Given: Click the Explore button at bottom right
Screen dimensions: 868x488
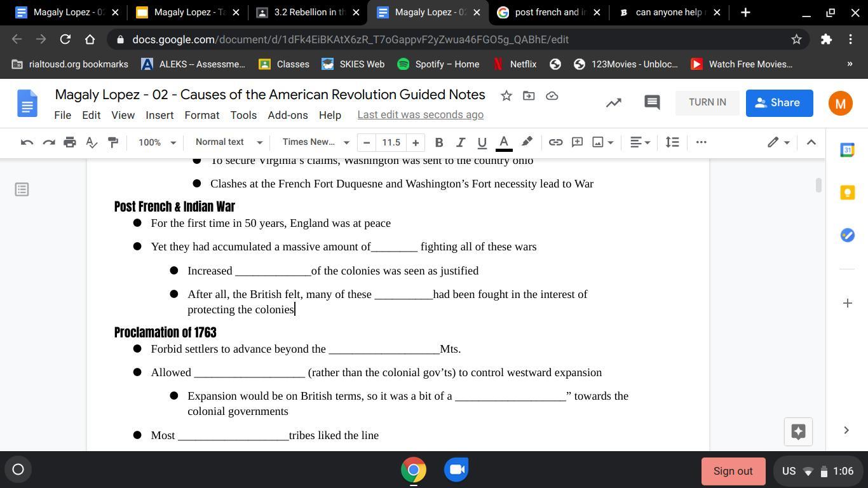Looking at the screenshot, I should [x=798, y=431].
